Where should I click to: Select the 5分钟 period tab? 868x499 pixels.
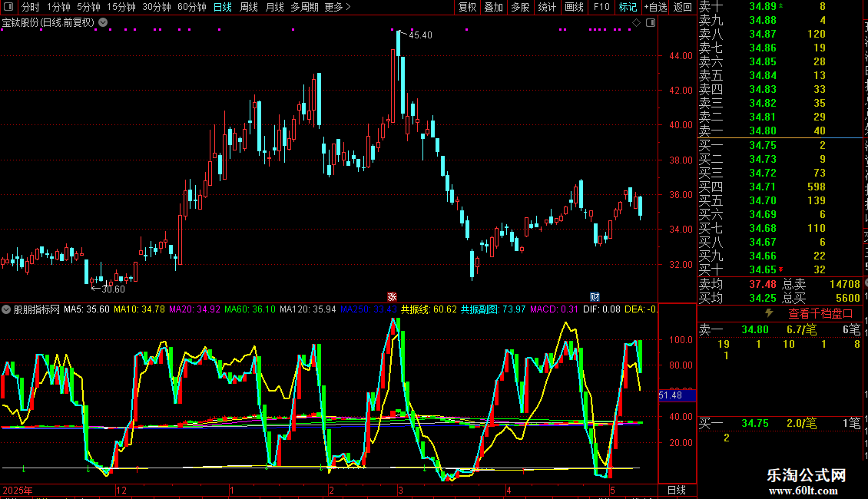(x=88, y=7)
